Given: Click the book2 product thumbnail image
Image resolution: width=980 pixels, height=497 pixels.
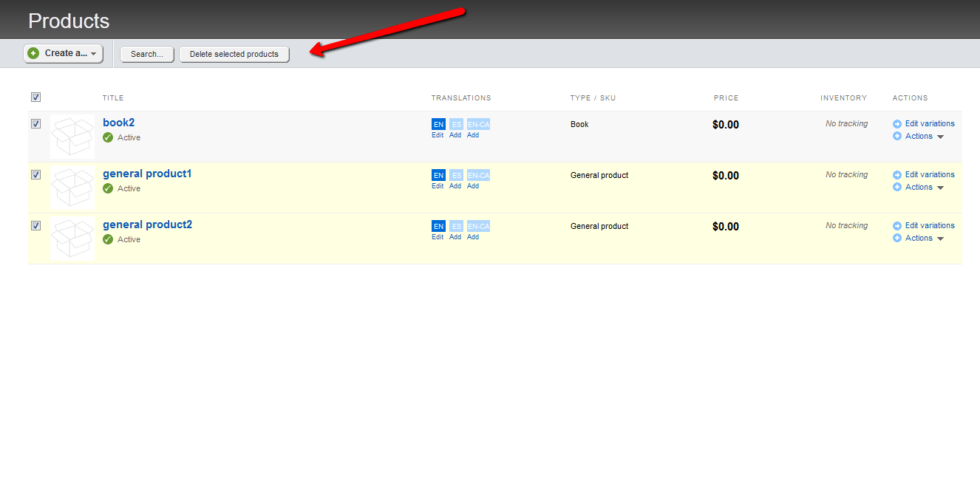Looking at the screenshot, I should (x=72, y=137).
